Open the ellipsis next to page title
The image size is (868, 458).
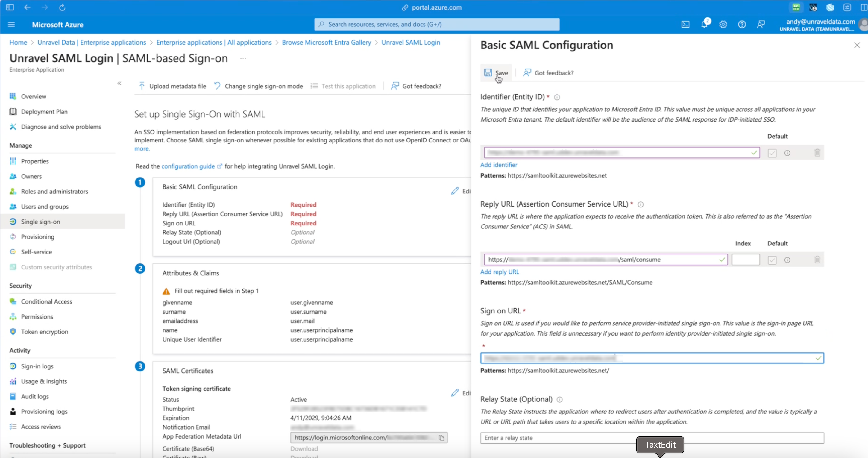(243, 58)
